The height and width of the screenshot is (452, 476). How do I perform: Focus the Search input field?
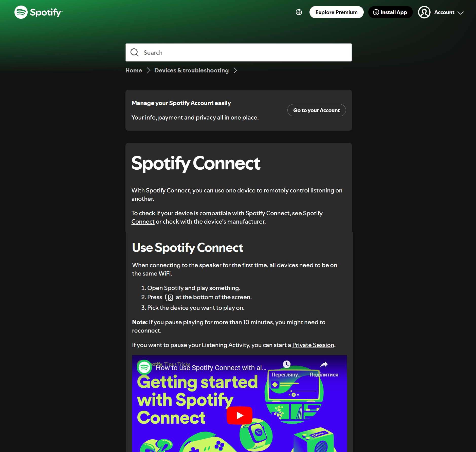click(243, 52)
